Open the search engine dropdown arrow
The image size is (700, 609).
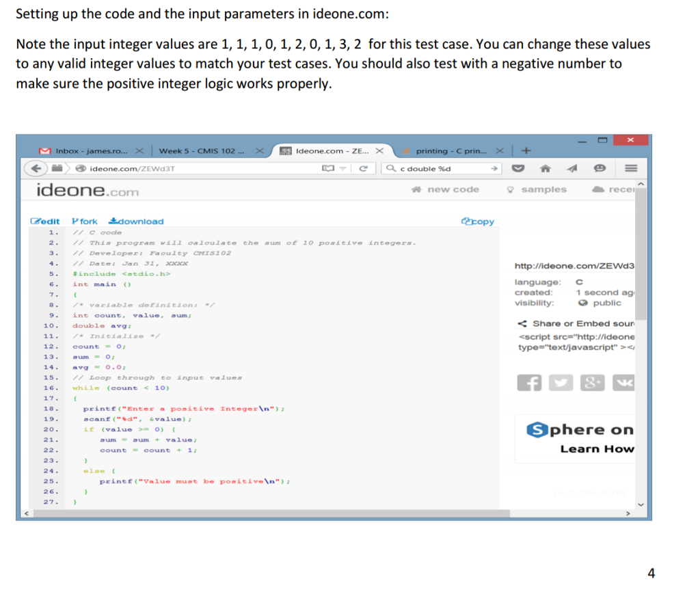494,168
